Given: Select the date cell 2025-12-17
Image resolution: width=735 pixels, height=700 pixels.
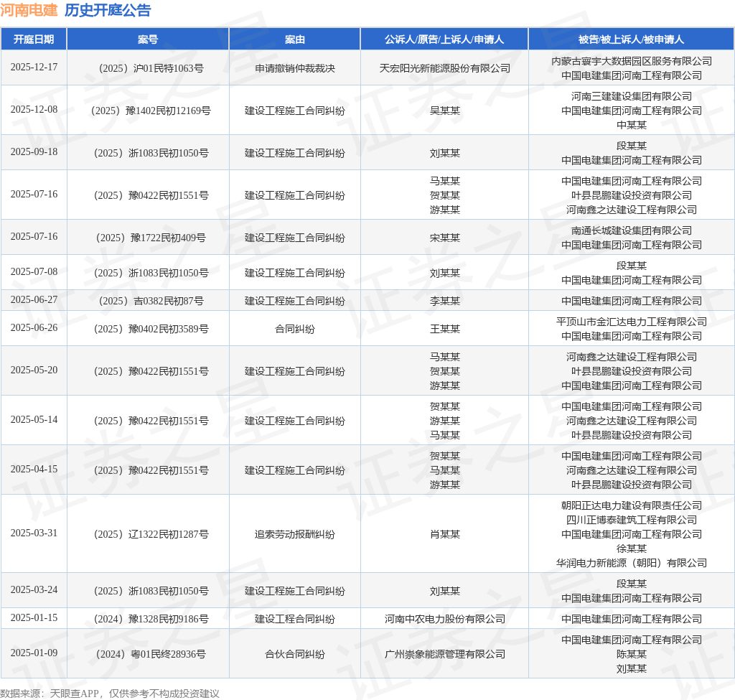Looking at the screenshot, I should coord(34,67).
